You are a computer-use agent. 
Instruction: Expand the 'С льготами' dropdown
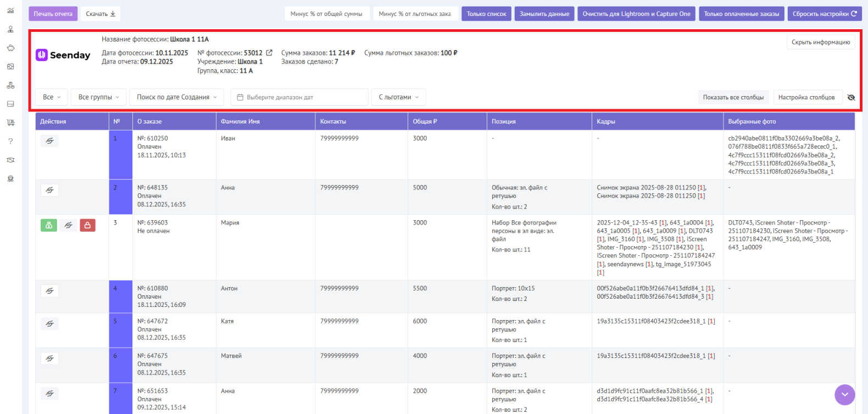tap(398, 97)
